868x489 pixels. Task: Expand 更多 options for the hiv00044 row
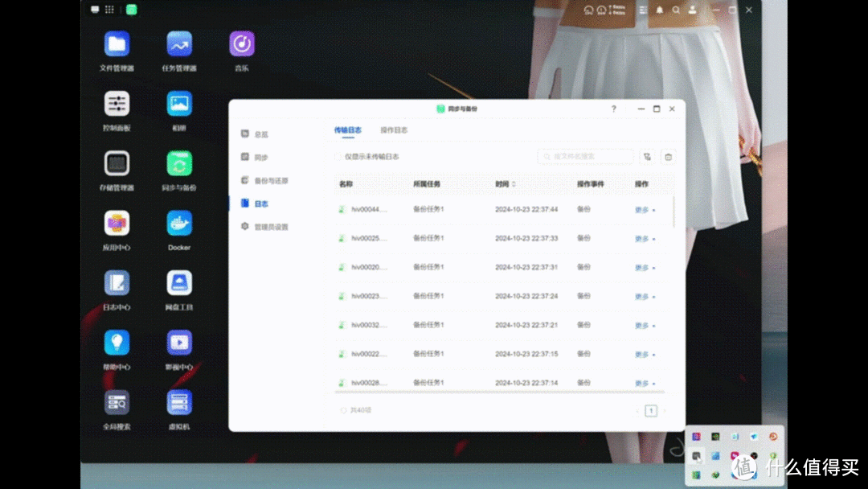(641, 209)
